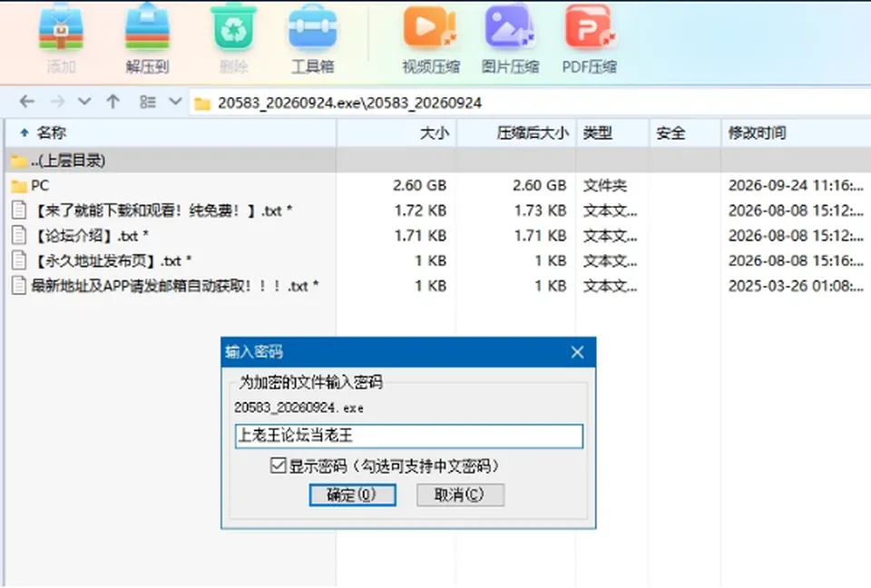Screen dimensions: 871x588
Task: Go forward with the right arrow
Action: [x=57, y=102]
